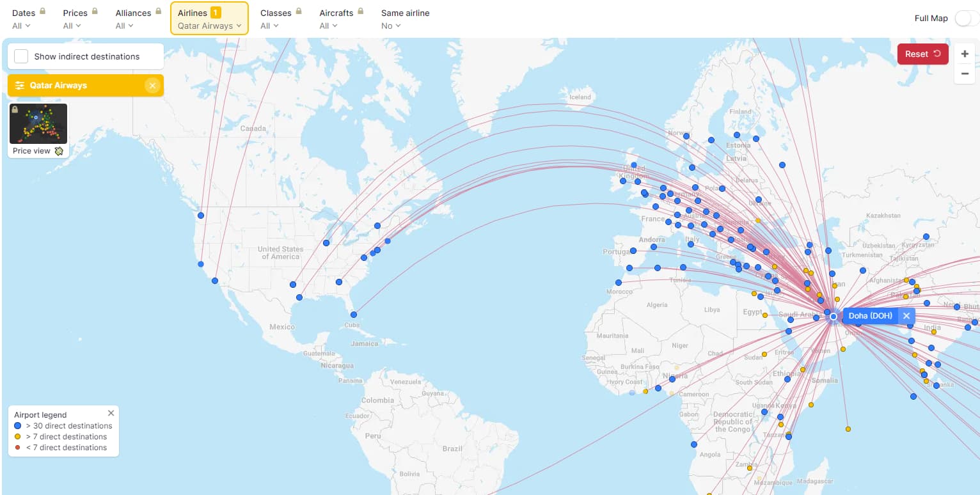Expand the Same airline dropdown
The width and height of the screenshot is (980, 495).
[x=404, y=19]
